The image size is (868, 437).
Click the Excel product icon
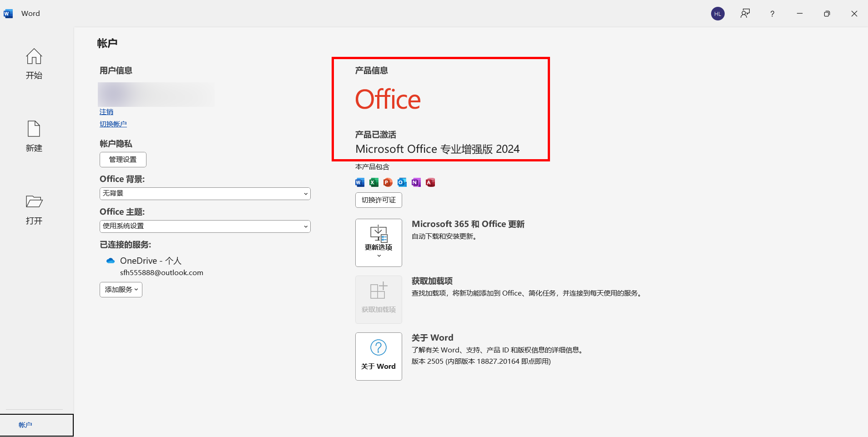tap(374, 182)
